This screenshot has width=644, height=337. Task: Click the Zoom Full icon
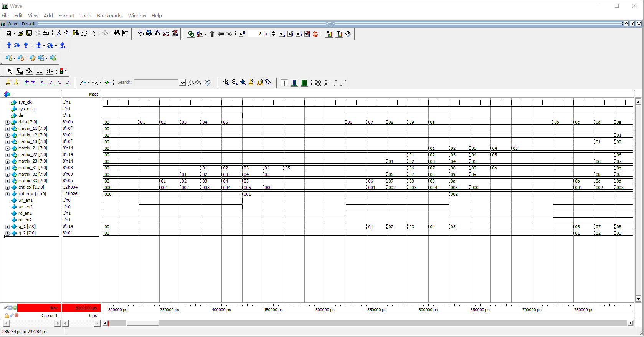click(243, 83)
